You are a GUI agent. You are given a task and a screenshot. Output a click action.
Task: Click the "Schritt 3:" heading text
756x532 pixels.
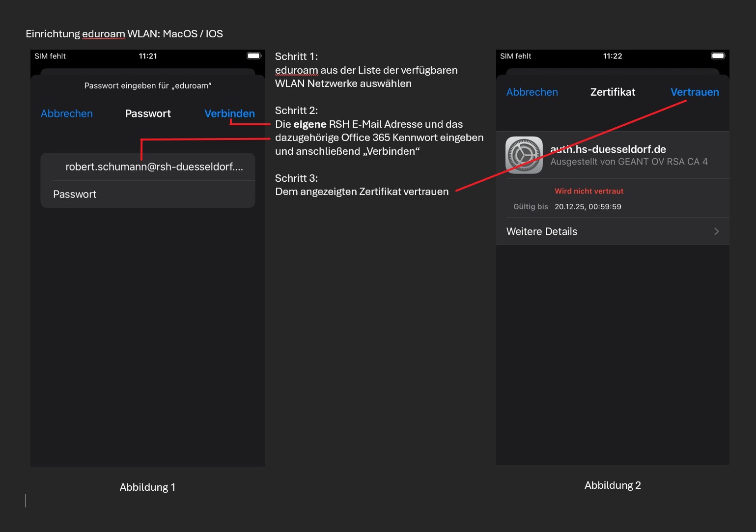[296, 178]
